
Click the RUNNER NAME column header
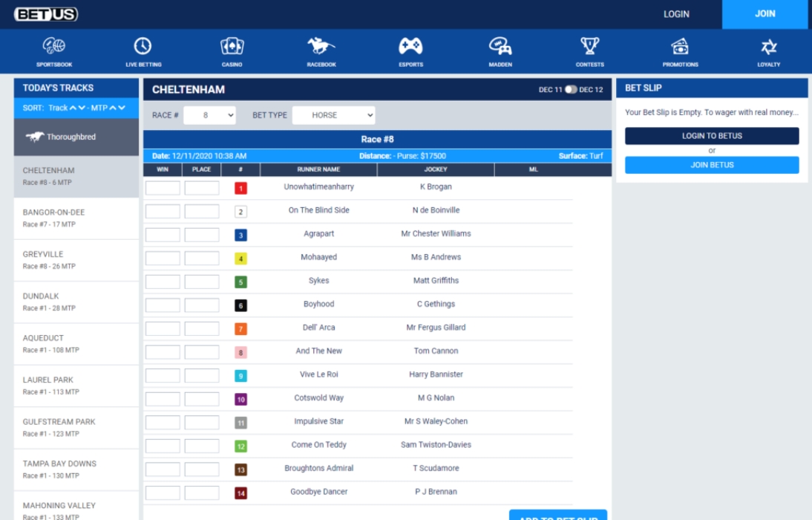(x=318, y=169)
